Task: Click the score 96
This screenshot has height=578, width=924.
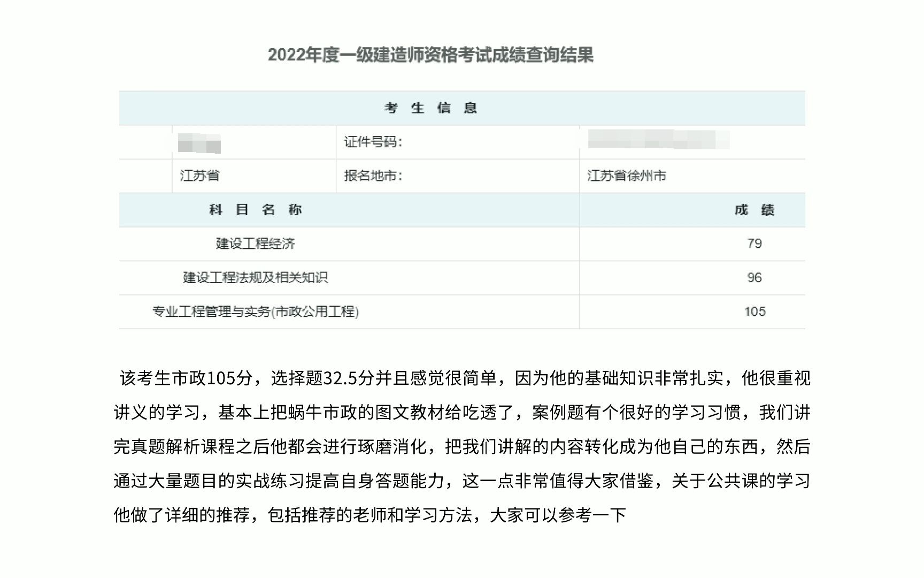Action: pos(754,277)
